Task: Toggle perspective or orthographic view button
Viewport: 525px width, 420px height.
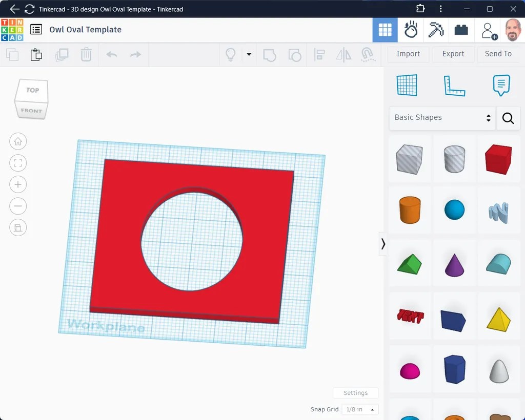Action: tap(18, 228)
